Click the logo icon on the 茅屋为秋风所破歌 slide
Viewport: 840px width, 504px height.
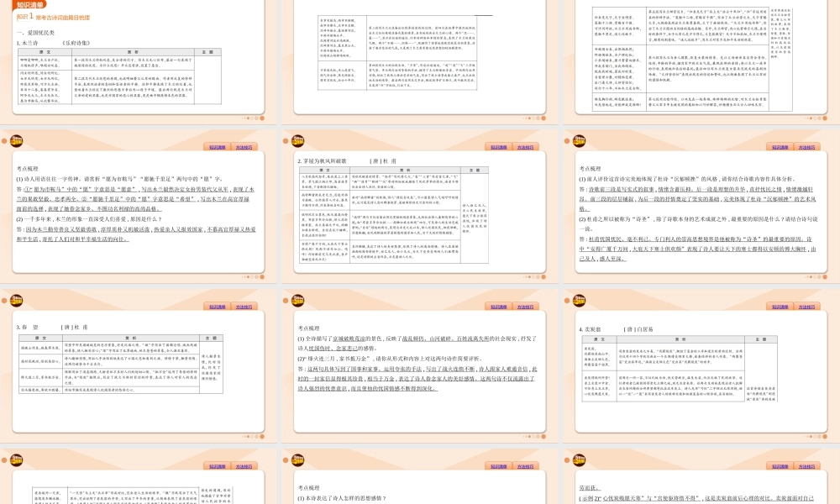(x=297, y=139)
